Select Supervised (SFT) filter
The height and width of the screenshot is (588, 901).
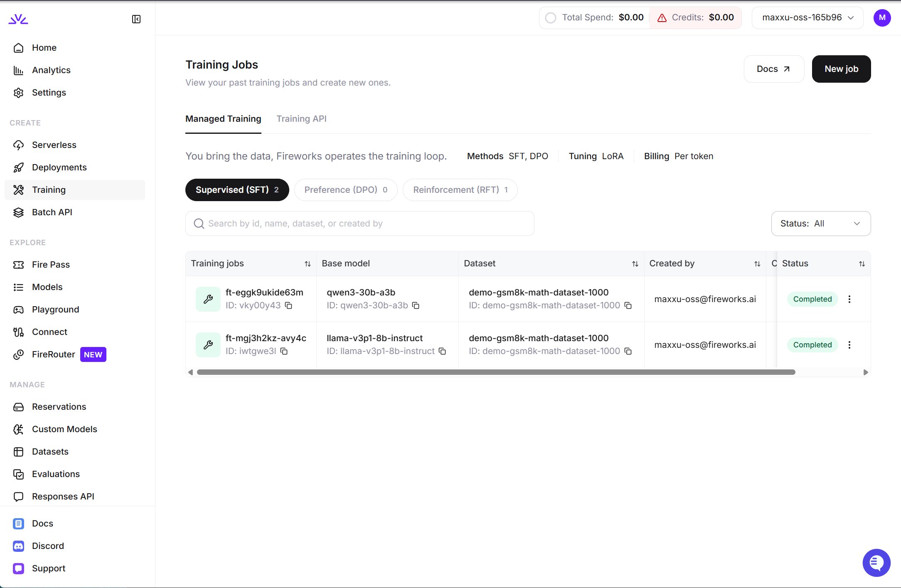tap(237, 190)
